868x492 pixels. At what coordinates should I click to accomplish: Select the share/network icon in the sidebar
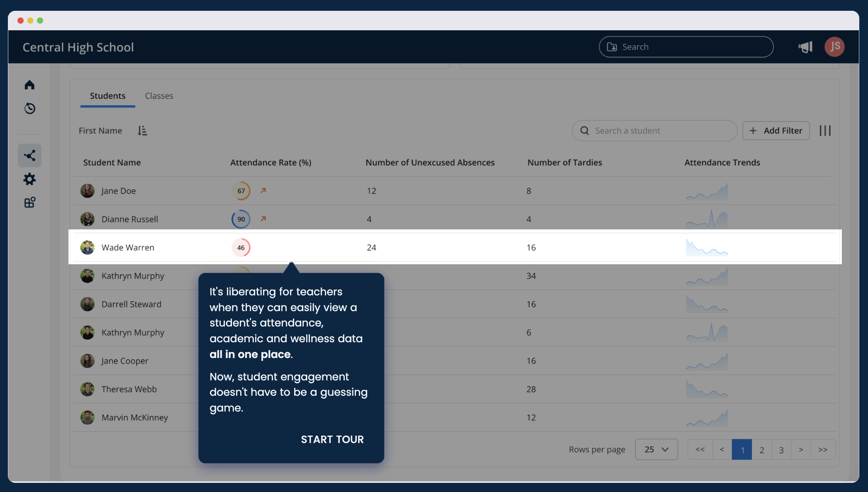29,156
